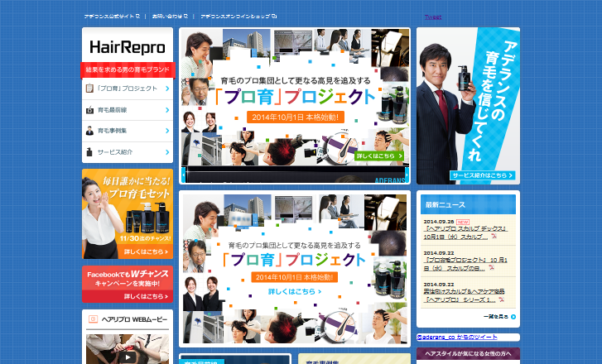The height and width of the screenshot is (364, 602).
Task: Open the アデランスオンラインショップ top link
Action: click(235, 16)
